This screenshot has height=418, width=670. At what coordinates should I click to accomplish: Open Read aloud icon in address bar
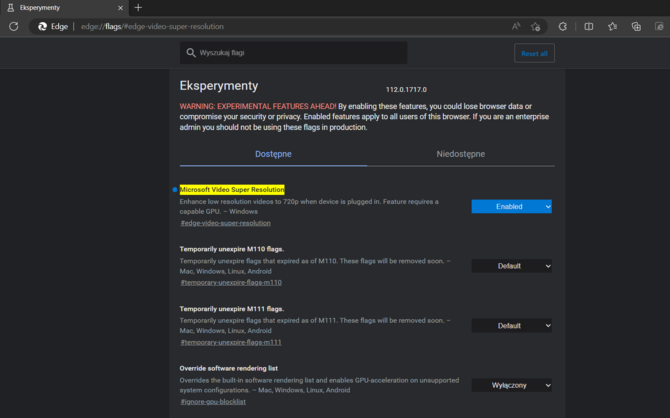click(516, 26)
